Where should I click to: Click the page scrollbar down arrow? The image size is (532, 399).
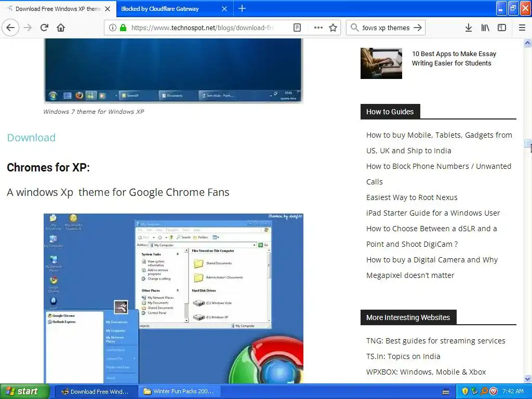pos(528,379)
